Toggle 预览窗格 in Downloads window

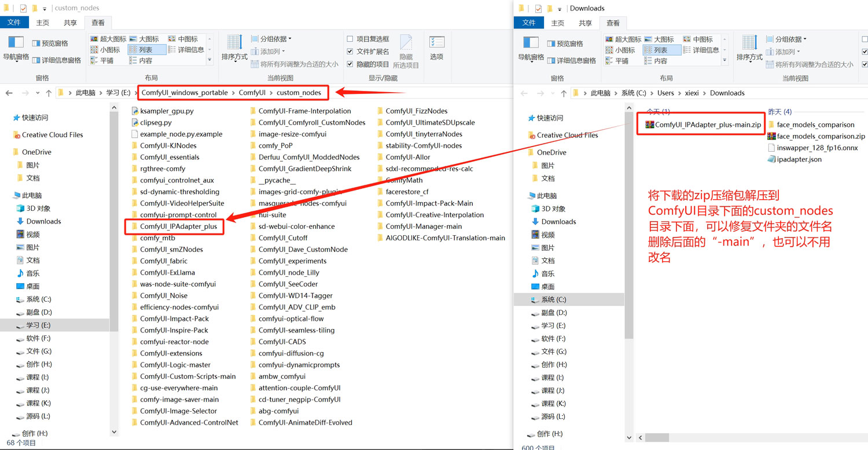[x=565, y=44]
